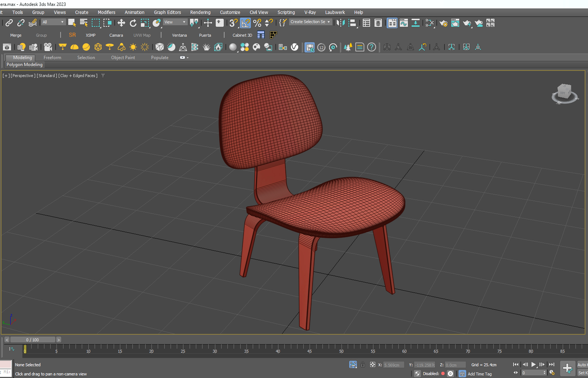Click Select and Place tool
Screen dimensions: 588x378
(x=157, y=23)
